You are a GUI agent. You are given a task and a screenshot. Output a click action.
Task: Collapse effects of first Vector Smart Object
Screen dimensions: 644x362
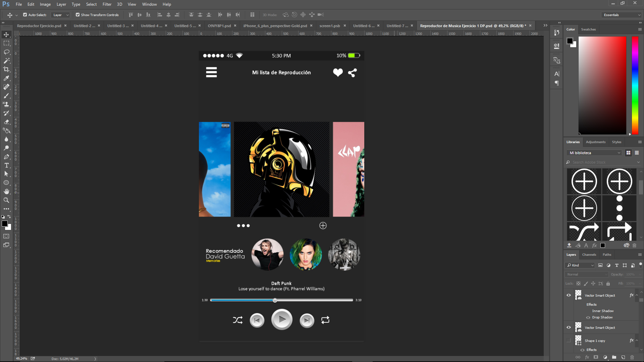coord(637,295)
